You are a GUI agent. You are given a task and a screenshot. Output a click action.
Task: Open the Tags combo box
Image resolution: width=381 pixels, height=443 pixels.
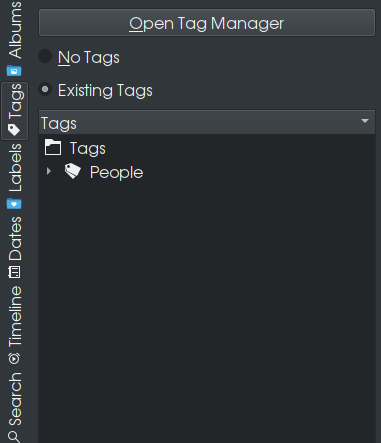click(x=207, y=122)
